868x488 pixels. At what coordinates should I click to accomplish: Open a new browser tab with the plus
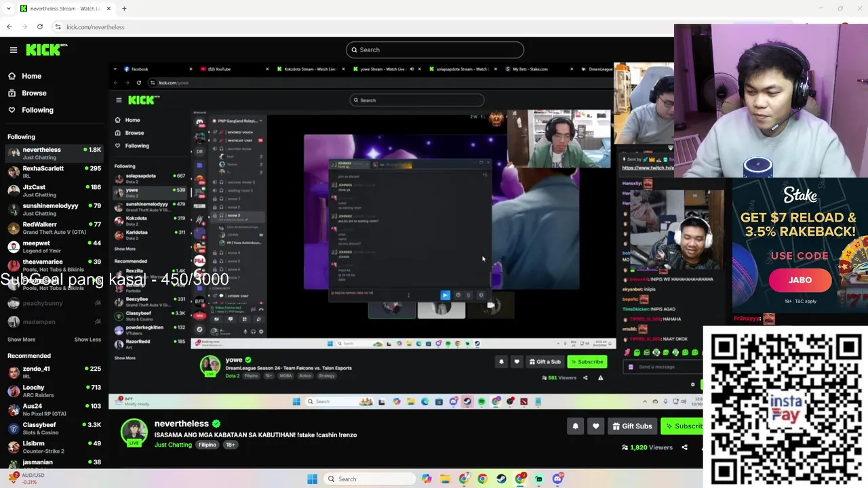click(x=124, y=8)
